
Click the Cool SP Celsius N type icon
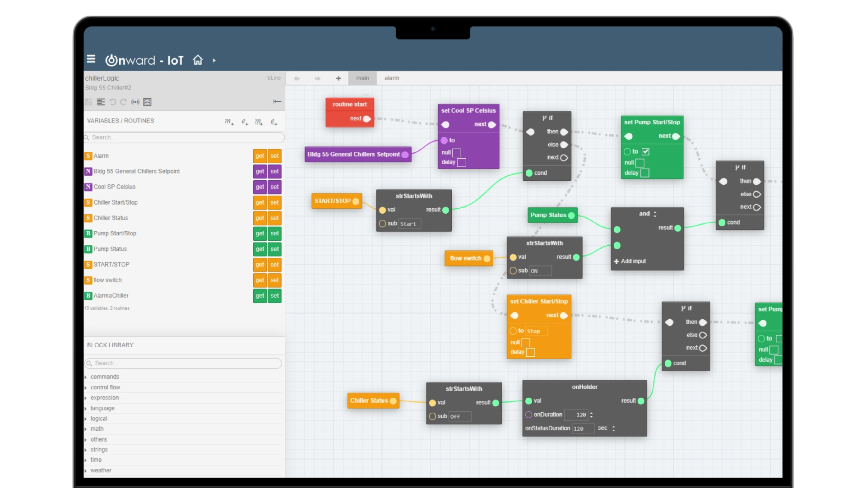coord(88,187)
